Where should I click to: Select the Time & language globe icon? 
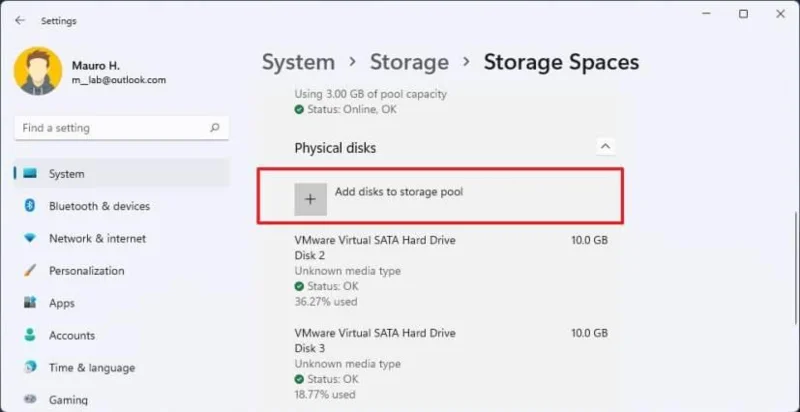pyautogui.click(x=30, y=367)
